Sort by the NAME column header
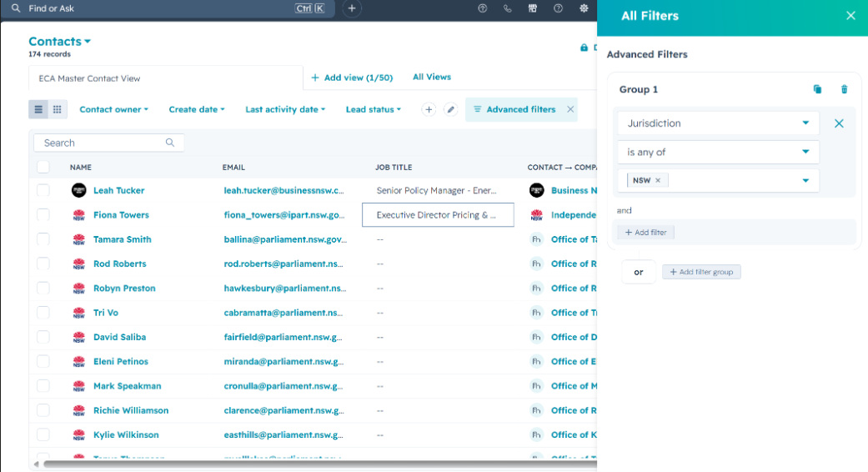 coord(81,167)
